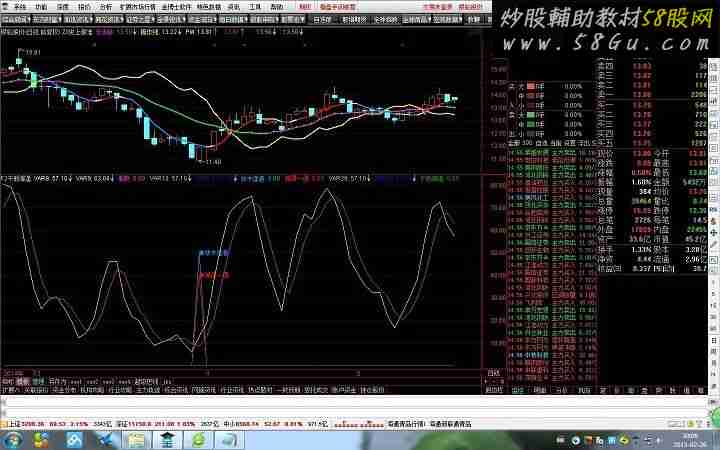
Task: Select the 关联报价 bottom tab
Action: pyautogui.click(x=36, y=390)
